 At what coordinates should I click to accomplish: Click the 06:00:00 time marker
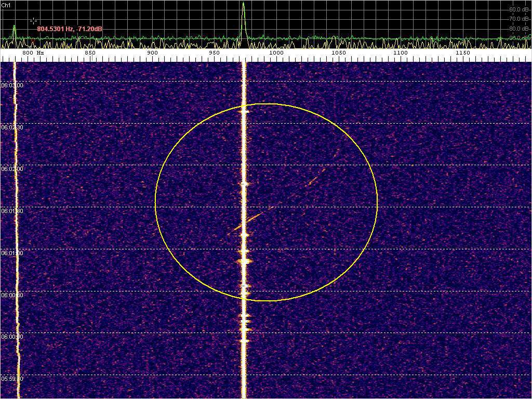coord(11,337)
